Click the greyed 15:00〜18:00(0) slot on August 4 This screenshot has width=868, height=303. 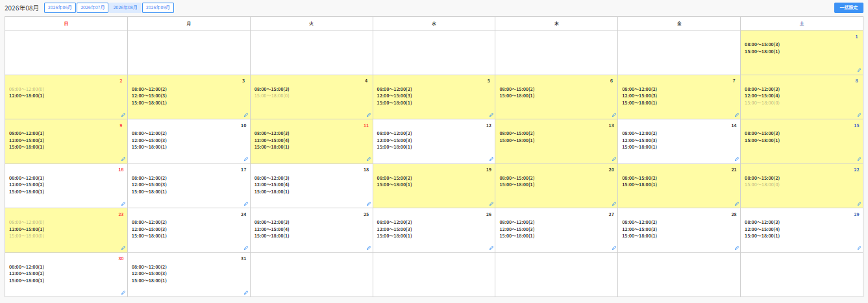click(x=272, y=96)
